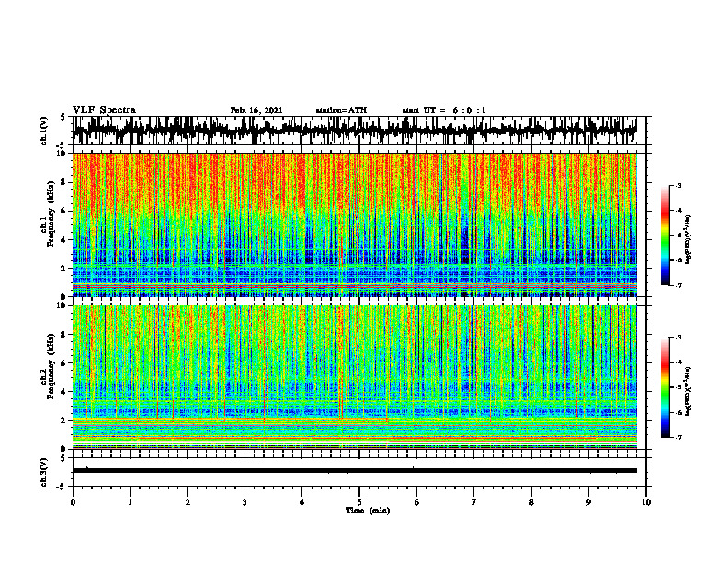Click the upper color bar's log(PSD) label

688,240
